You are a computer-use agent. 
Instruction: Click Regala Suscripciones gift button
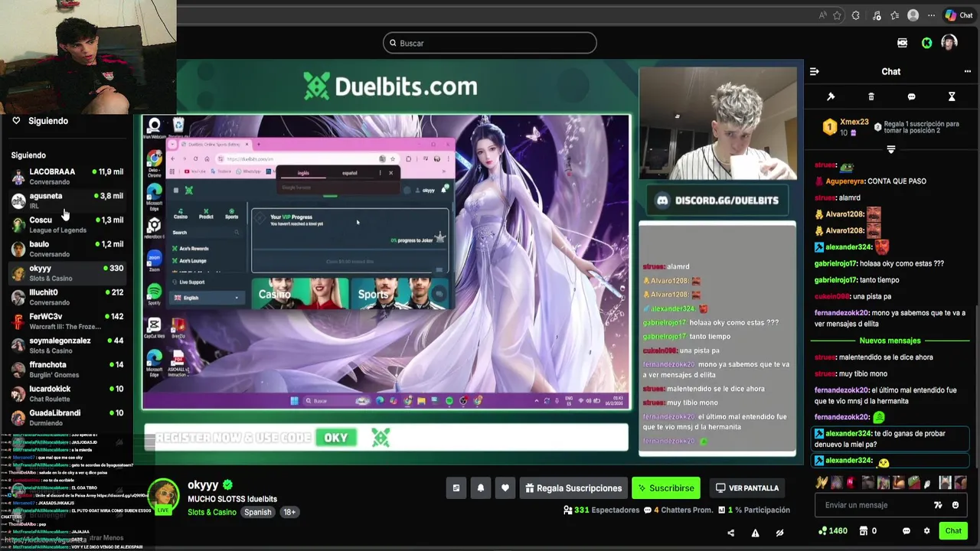(x=574, y=487)
